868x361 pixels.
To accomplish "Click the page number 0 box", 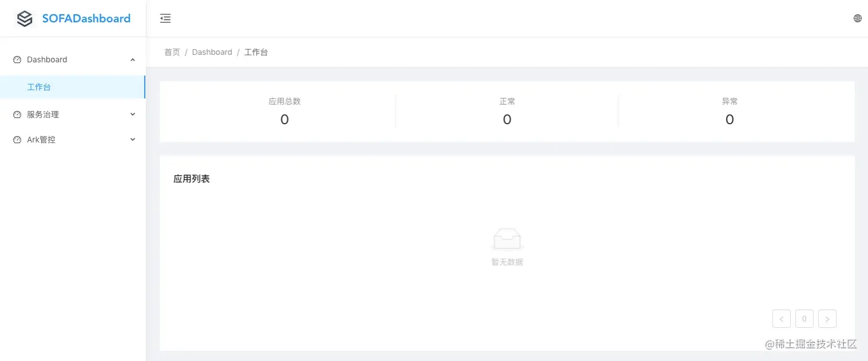I will [804, 319].
